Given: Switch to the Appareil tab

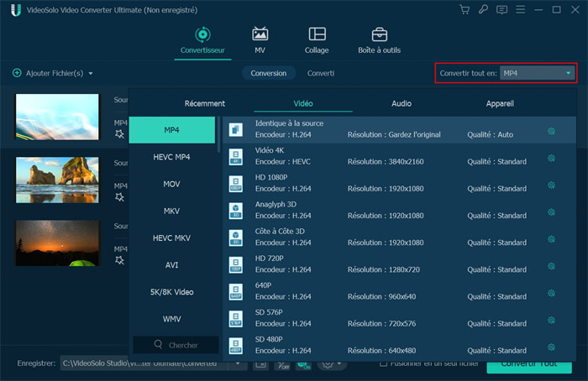Looking at the screenshot, I should click(499, 103).
